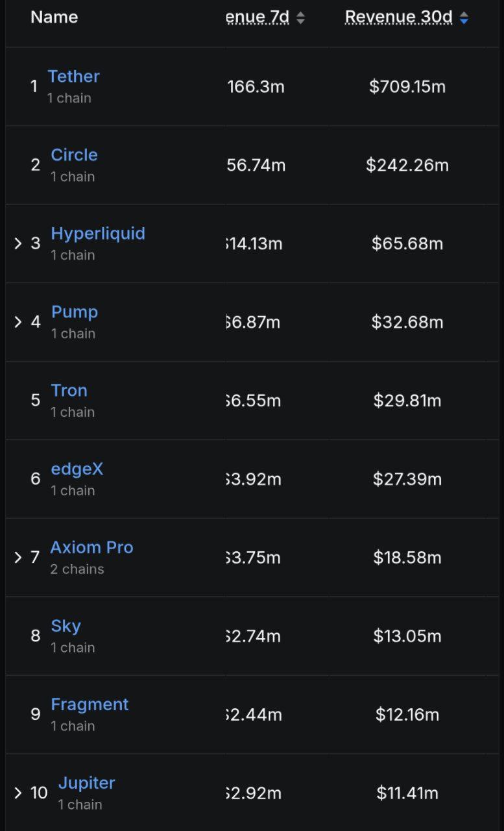Screen dimensions: 504x831
Task: Select the Sky protocol link
Action: tap(66, 626)
